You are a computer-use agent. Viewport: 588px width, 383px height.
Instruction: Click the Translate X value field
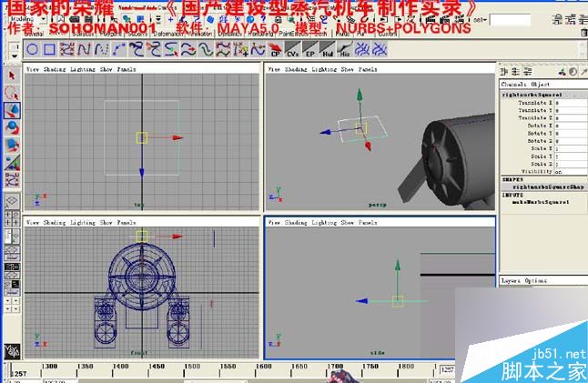coord(571,102)
